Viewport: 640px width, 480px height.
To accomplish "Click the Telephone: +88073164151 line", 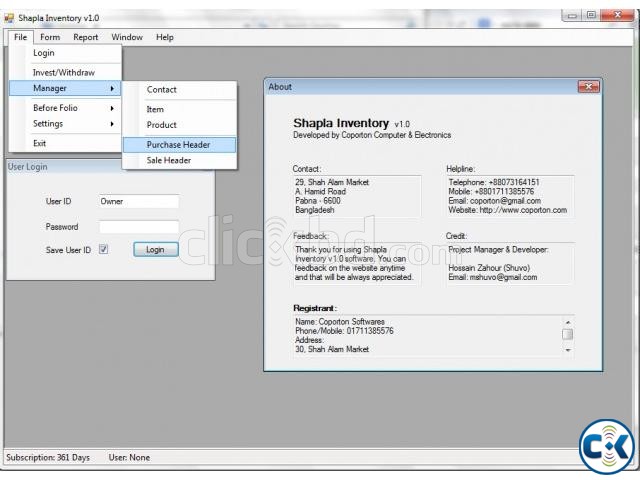I will [x=494, y=182].
